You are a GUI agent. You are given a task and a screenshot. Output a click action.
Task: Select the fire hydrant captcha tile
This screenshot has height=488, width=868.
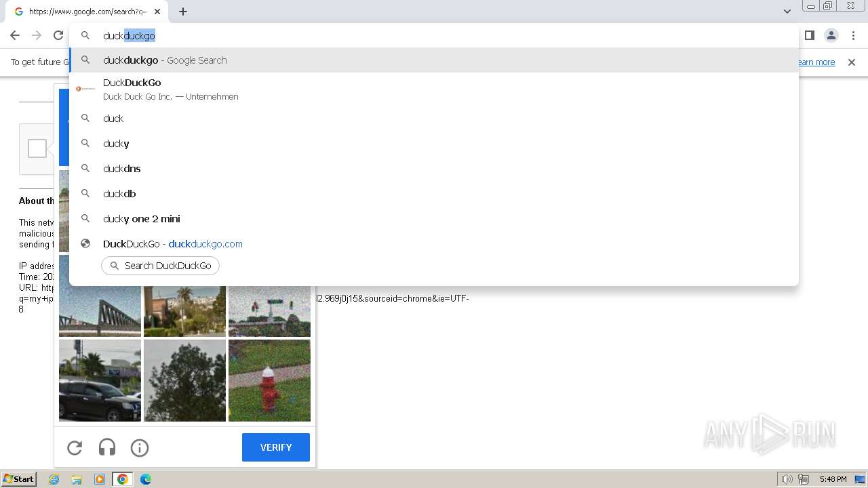269,380
